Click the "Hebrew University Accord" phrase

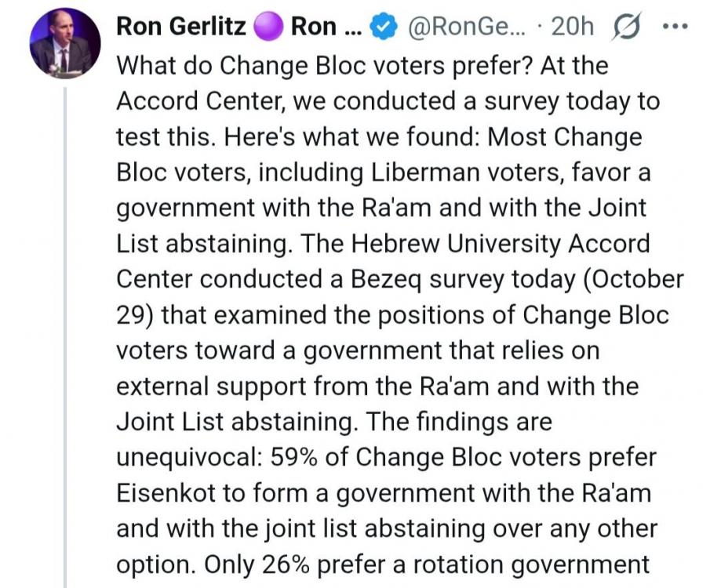pos(500,244)
